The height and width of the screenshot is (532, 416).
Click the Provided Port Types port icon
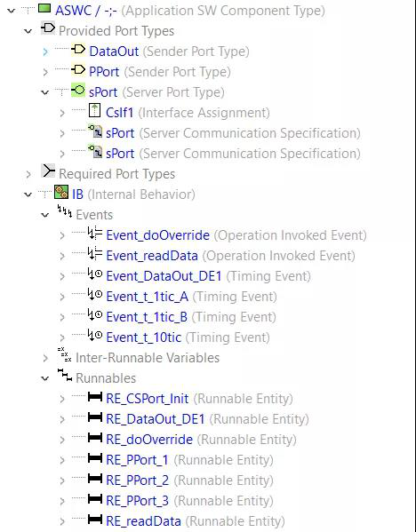[47, 28]
